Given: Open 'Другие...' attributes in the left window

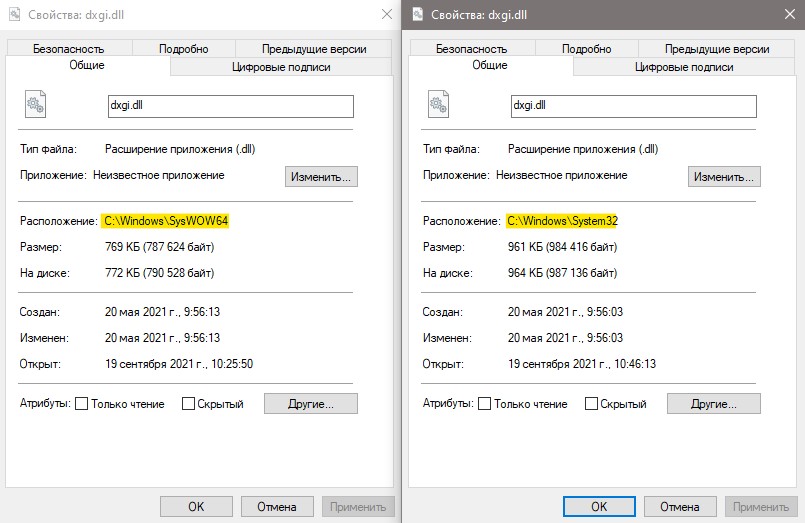Looking at the screenshot, I should (311, 404).
